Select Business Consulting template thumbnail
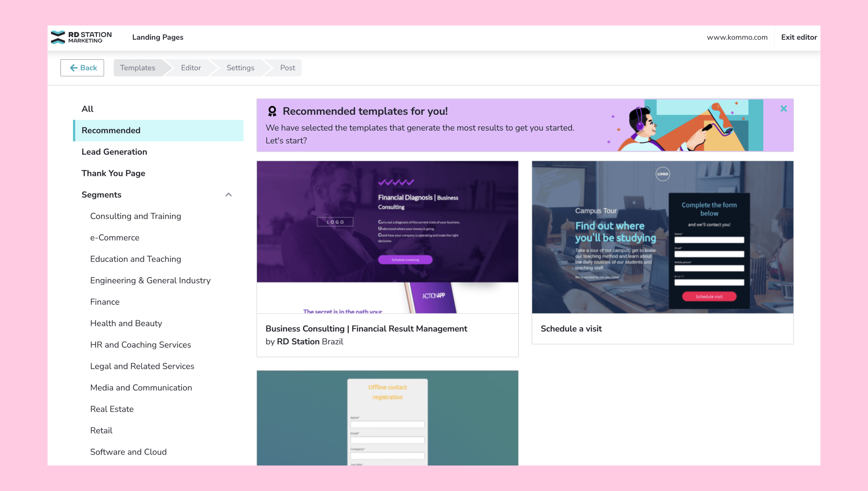This screenshot has width=868, height=491. click(387, 237)
